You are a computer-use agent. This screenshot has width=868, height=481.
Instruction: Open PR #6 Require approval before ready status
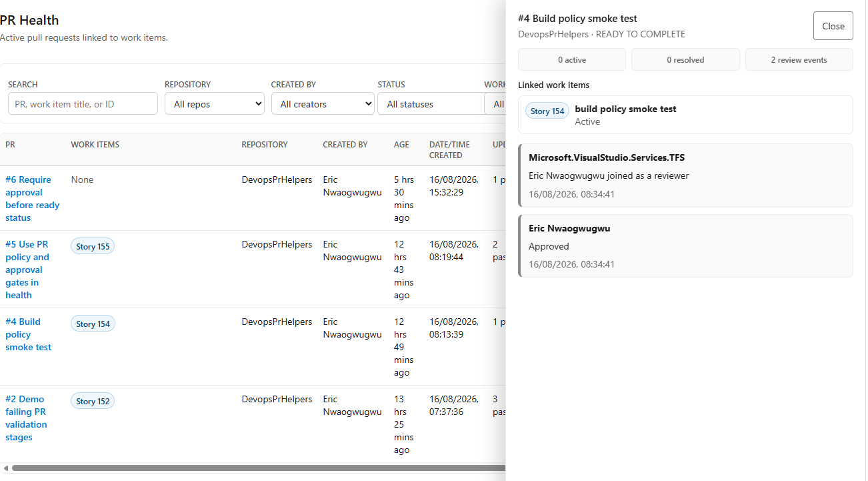pyautogui.click(x=32, y=199)
